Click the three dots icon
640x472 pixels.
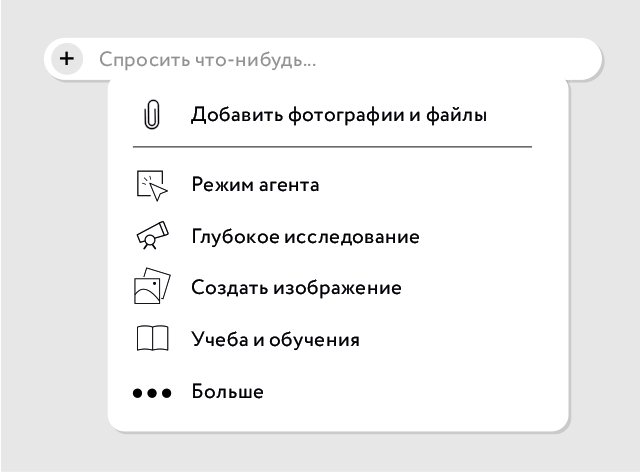(152, 392)
